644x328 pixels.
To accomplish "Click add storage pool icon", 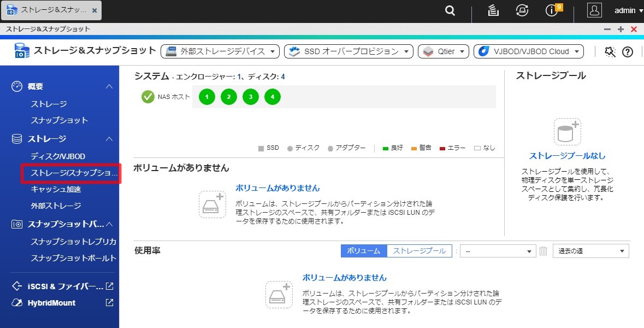I will (x=567, y=132).
